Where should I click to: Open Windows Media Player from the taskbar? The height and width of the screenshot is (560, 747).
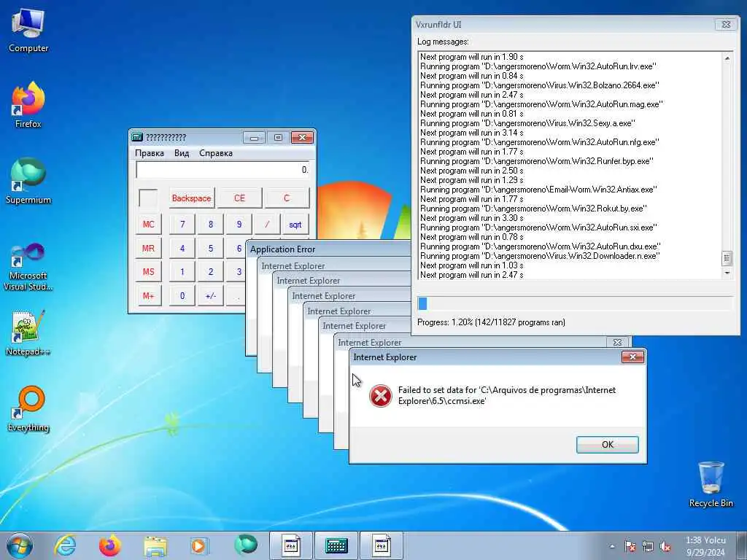coord(199,545)
